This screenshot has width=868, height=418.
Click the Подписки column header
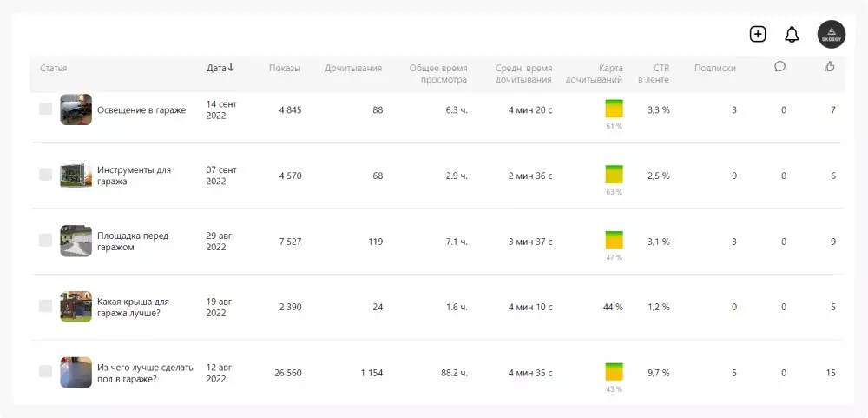(714, 68)
